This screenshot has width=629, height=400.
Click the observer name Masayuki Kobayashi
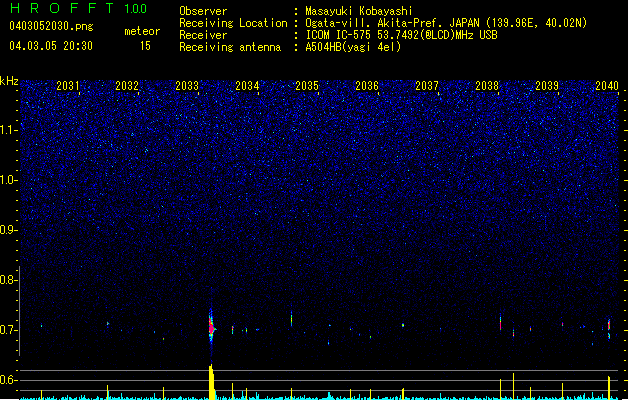tap(359, 11)
